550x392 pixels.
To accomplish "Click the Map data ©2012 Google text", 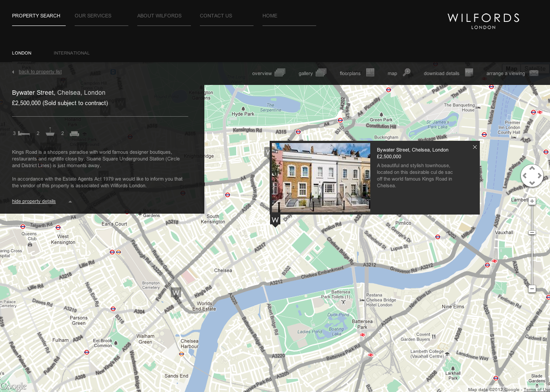I will coord(494,390).
